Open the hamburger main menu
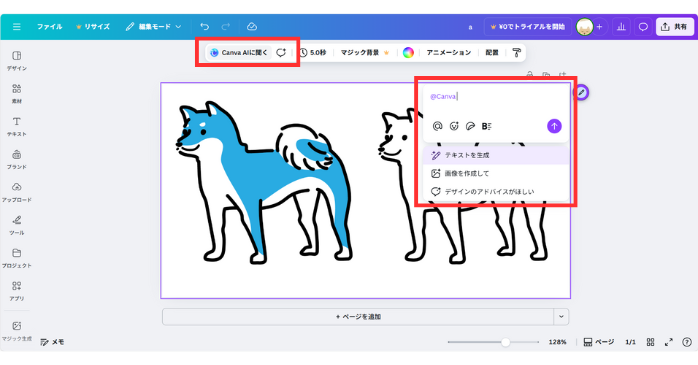Image resolution: width=698 pixels, height=365 pixels. (x=16, y=27)
